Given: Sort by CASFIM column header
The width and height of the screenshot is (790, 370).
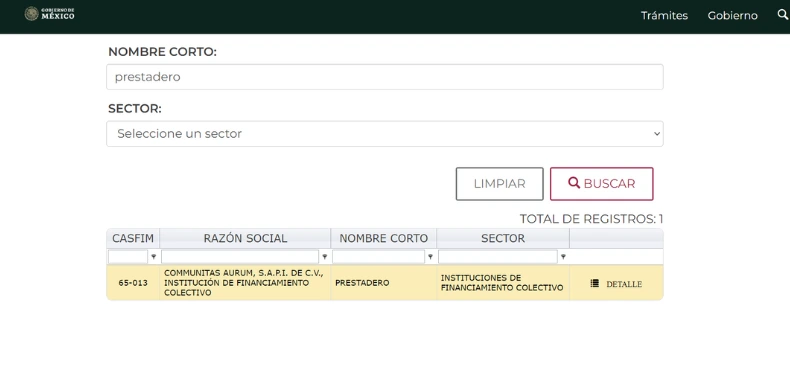Looking at the screenshot, I should click(133, 238).
